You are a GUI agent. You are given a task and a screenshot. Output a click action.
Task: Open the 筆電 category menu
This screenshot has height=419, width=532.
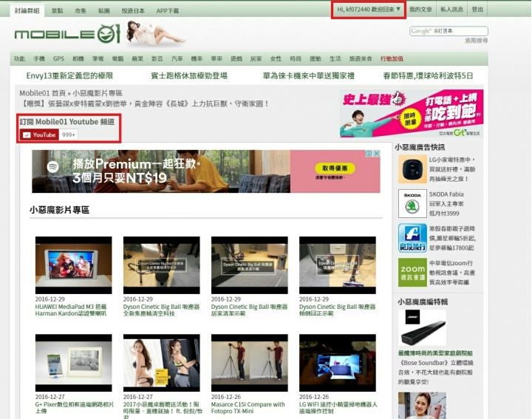[98, 58]
